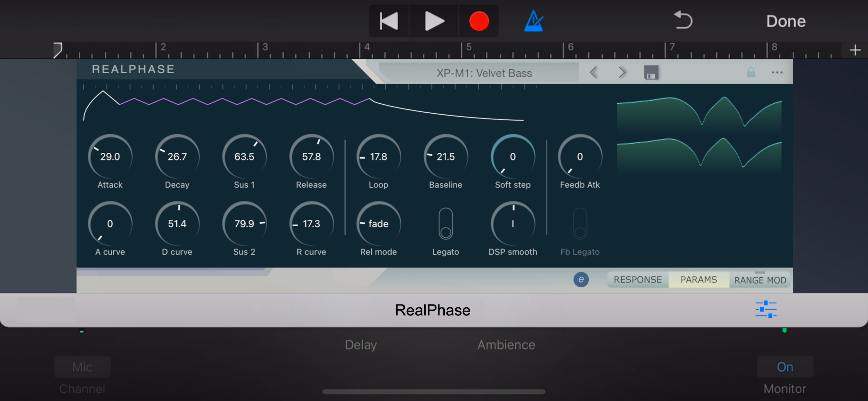Tap Done to close the plugin view
The image size is (868, 401).
click(786, 21)
